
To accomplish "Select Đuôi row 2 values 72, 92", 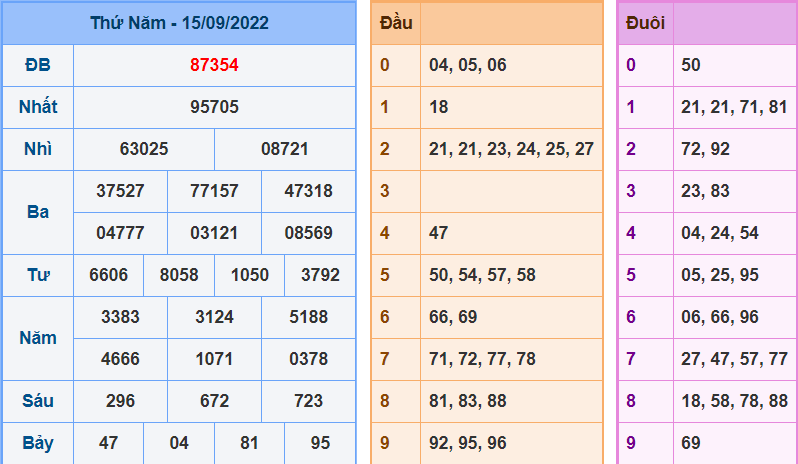I will (705, 149).
